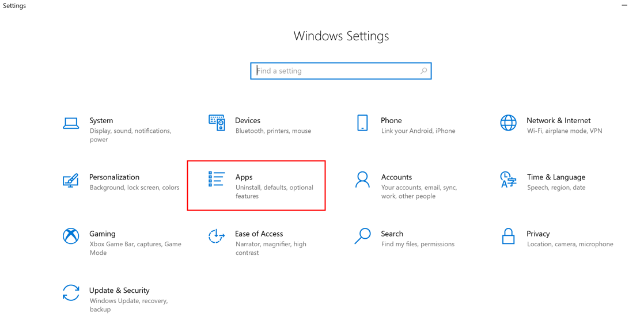Click the magnifier inside the search box
The height and width of the screenshot is (336, 644).
(423, 71)
